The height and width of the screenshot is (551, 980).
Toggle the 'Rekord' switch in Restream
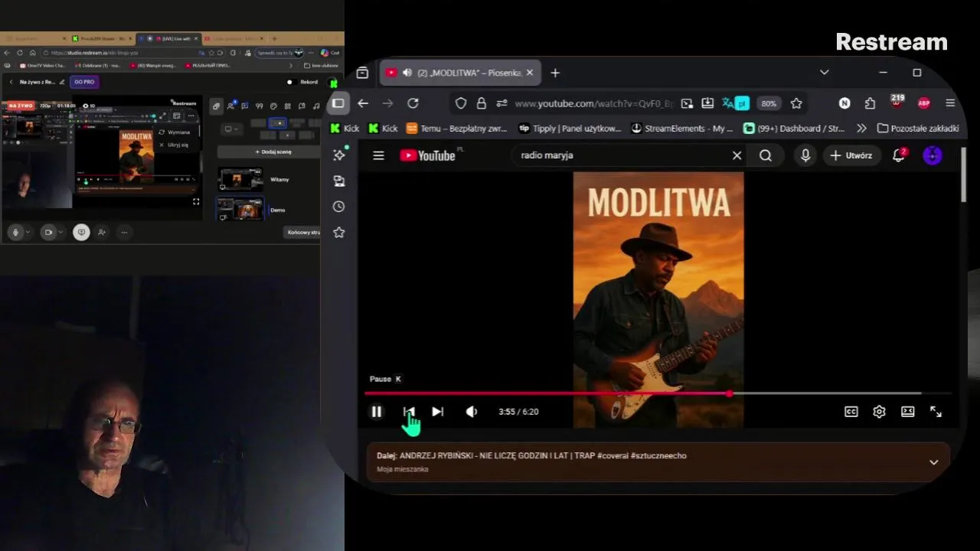pyautogui.click(x=290, y=82)
